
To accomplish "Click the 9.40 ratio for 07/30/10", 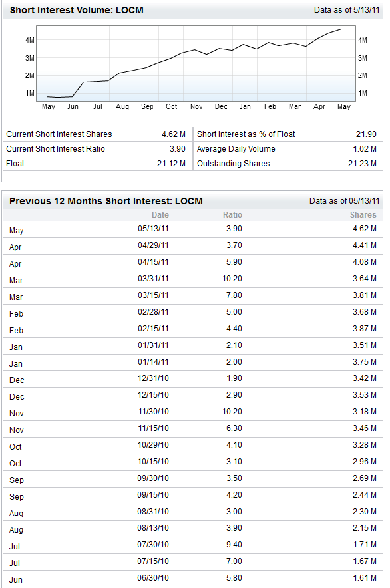I will tap(234, 545).
